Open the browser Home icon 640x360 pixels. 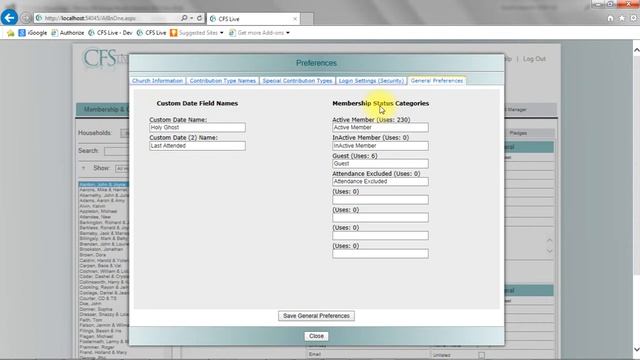[610, 18]
